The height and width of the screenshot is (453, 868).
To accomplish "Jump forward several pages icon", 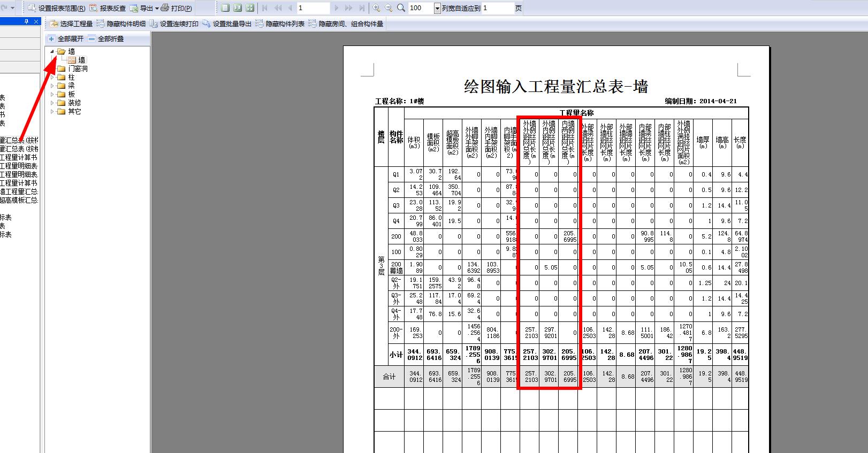I will [348, 8].
